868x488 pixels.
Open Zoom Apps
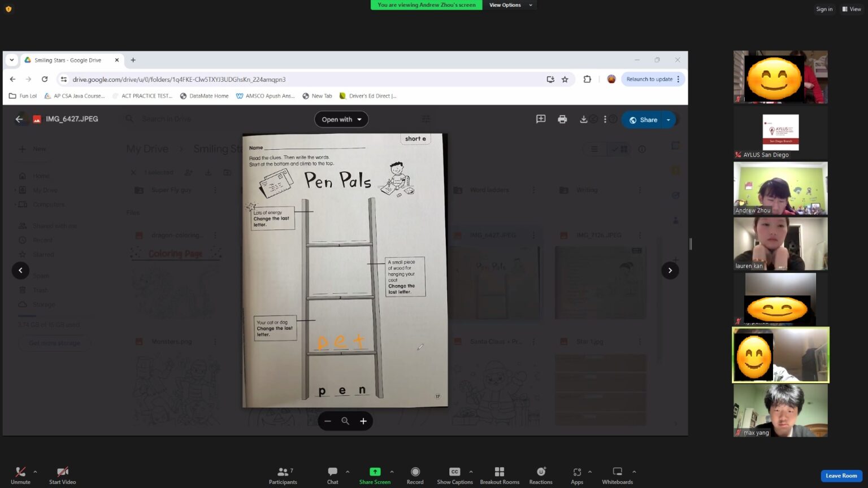point(577,475)
